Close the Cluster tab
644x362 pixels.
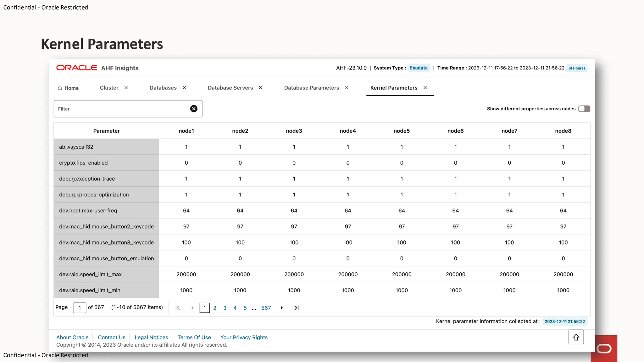(x=126, y=88)
